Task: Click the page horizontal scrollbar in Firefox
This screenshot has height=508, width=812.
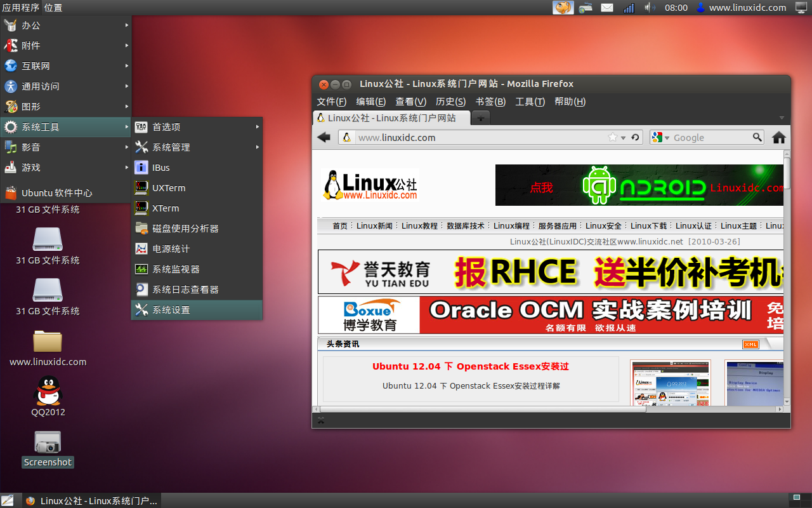Action: tap(482, 410)
